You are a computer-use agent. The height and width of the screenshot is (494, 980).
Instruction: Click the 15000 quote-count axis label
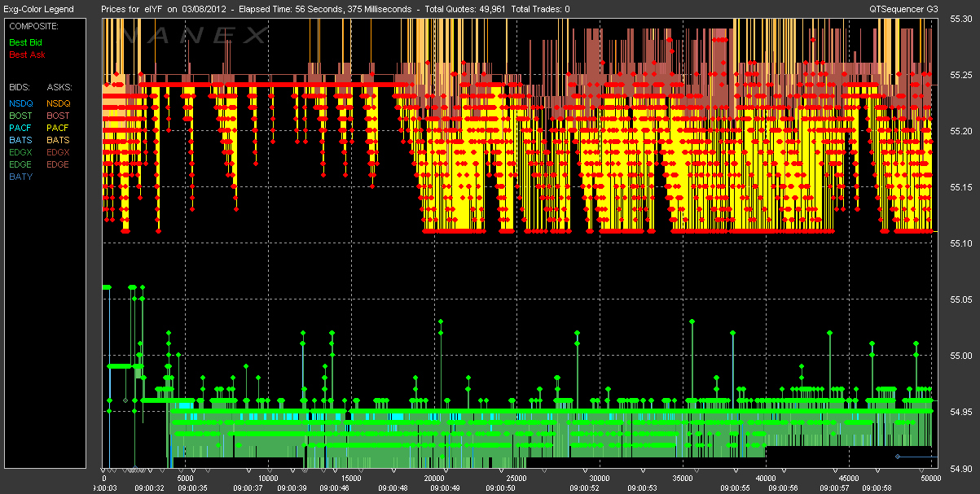[350, 478]
